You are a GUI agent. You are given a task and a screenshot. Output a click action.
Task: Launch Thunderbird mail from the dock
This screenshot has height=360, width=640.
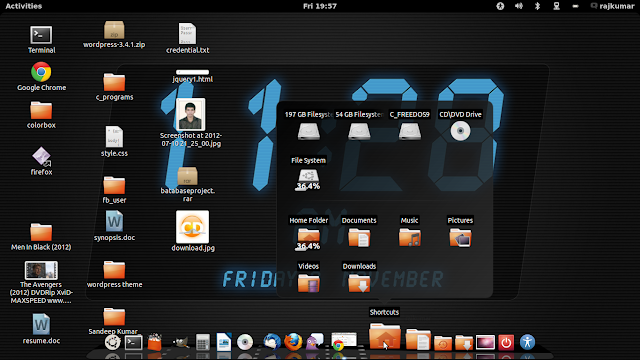click(272, 342)
